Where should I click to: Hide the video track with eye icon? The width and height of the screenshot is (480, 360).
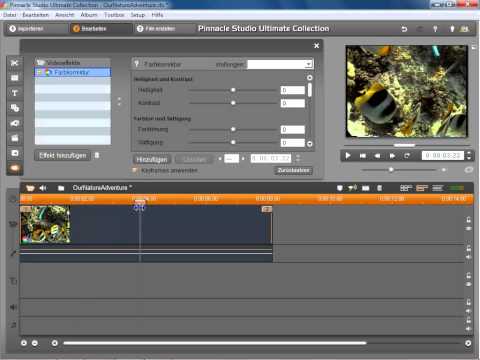click(x=468, y=229)
